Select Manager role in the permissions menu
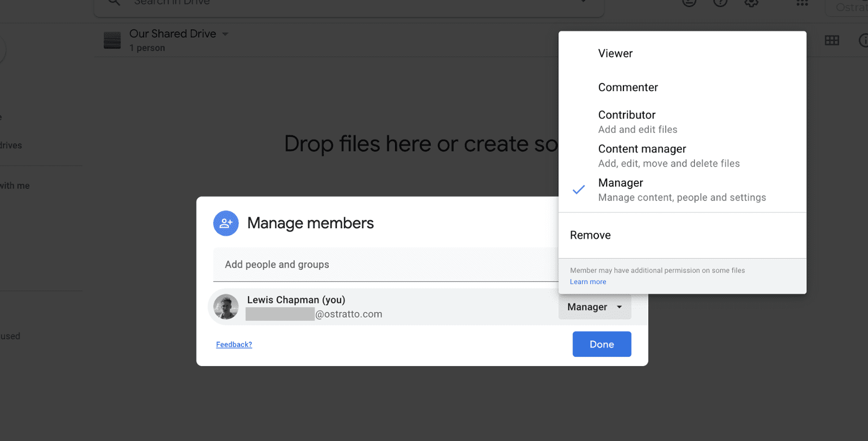The width and height of the screenshot is (868, 441). 621,184
